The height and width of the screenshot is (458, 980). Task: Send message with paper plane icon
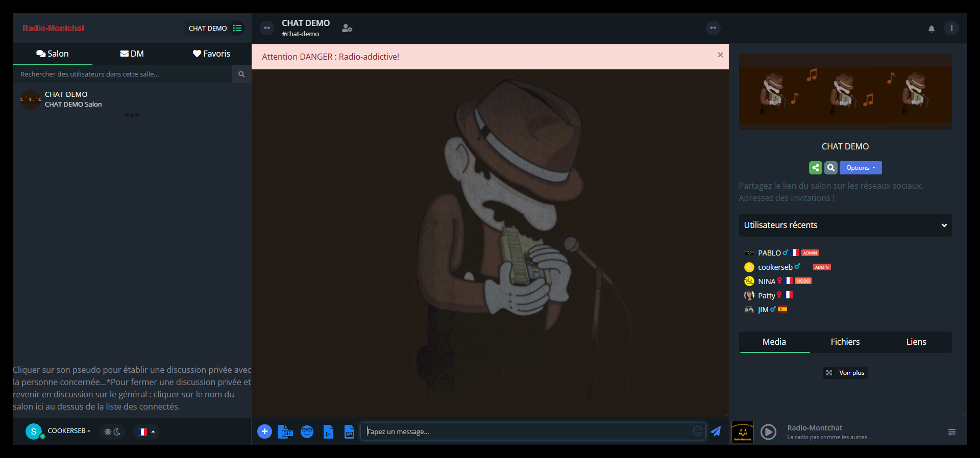tap(716, 431)
